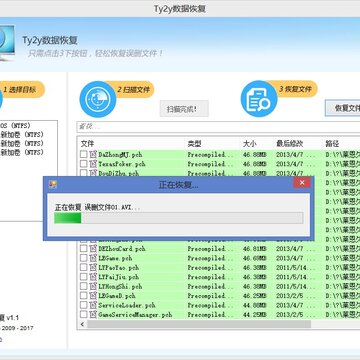Select the 1 选择目标 step label

coord(22,89)
